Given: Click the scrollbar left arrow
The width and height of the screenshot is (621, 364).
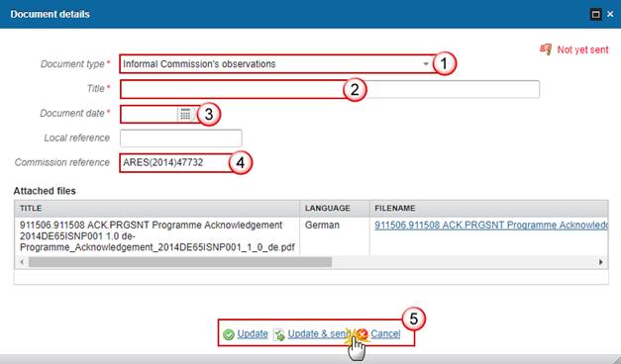Looking at the screenshot, I should click(x=22, y=262).
